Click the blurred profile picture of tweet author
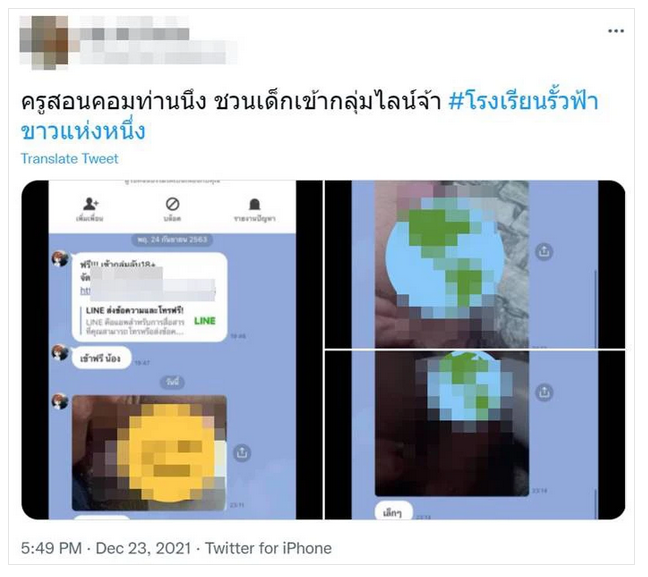The width and height of the screenshot is (648, 577). pyautogui.click(x=44, y=42)
